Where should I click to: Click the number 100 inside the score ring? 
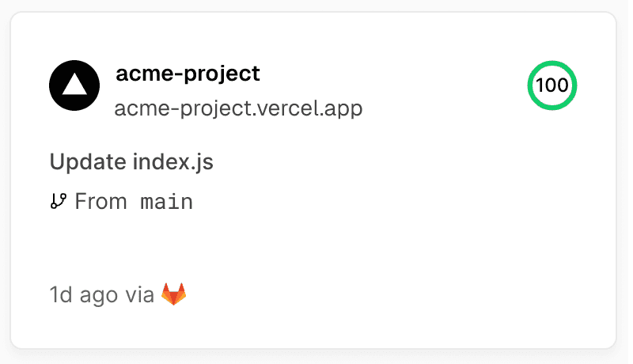[552, 85]
